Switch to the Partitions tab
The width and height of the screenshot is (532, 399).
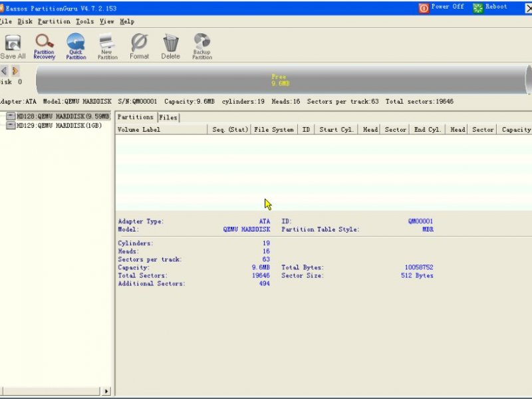point(136,117)
